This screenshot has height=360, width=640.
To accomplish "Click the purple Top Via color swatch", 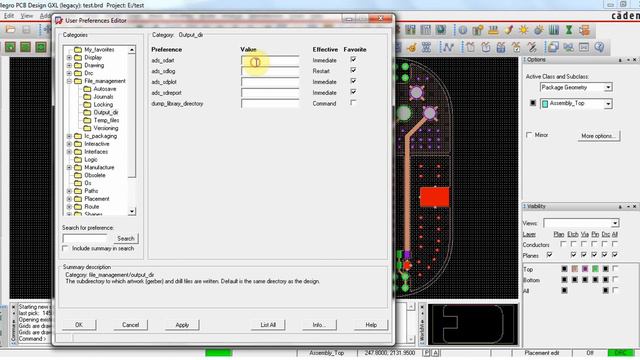I will [585, 269].
